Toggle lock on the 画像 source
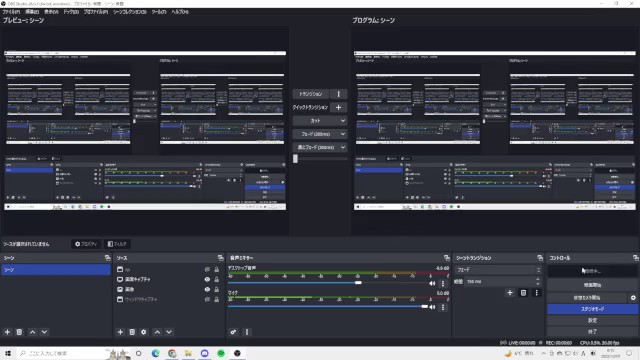The image size is (640, 360). pos(217,289)
